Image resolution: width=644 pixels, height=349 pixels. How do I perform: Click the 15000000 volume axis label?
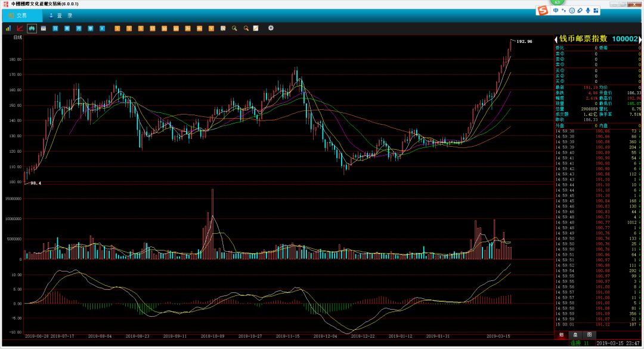(x=13, y=199)
